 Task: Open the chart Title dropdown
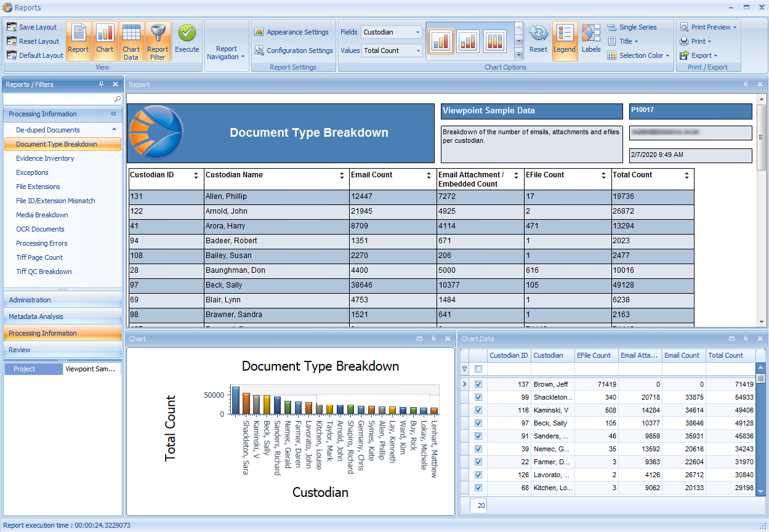[x=623, y=41]
